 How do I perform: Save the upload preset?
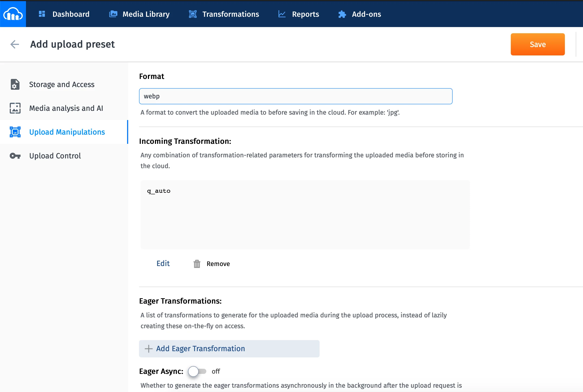537,44
